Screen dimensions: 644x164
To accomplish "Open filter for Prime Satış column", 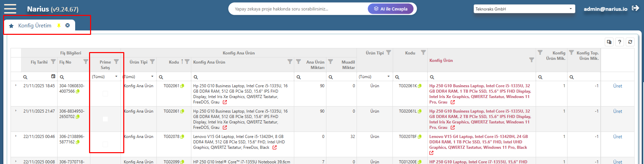I will point(116,62).
